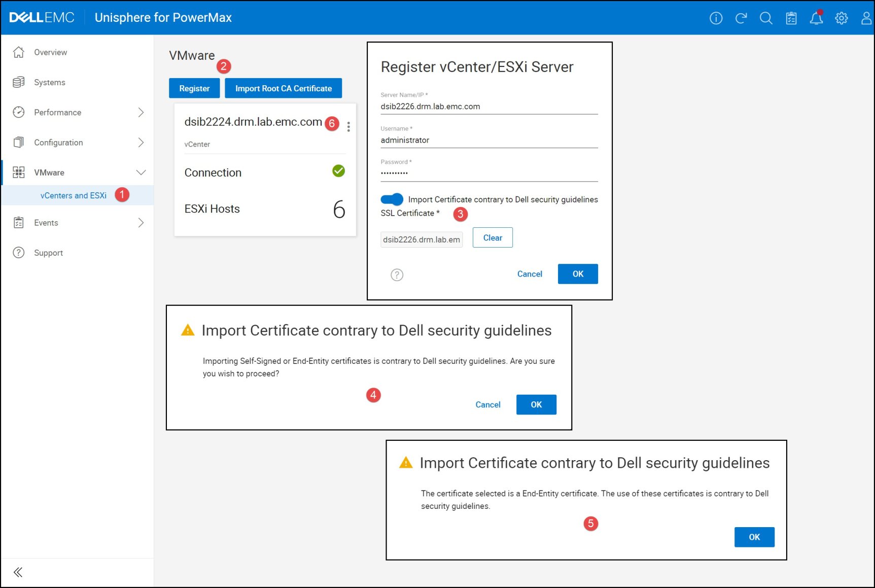Click dsib2224.drm.lab.emc.com vCenter title
This screenshot has height=588, width=875.
coord(253,122)
